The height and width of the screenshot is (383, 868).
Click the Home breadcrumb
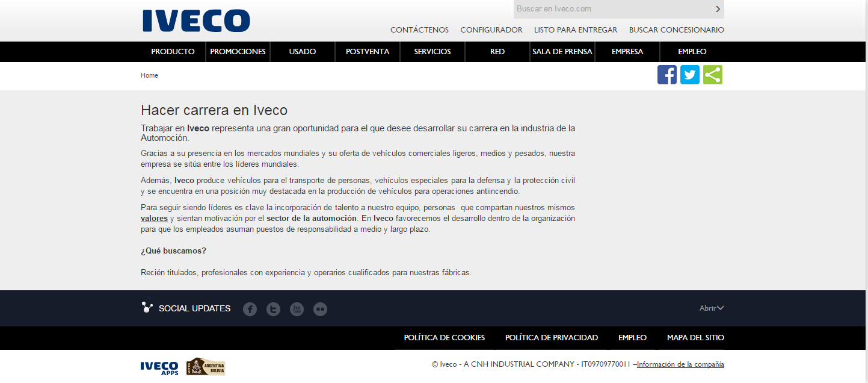[x=149, y=75]
